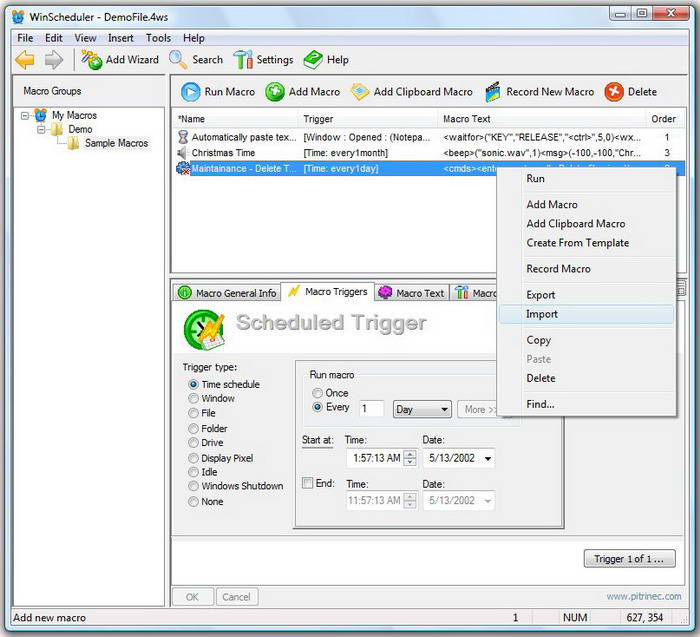Click the hourglass icon of the Automatically paste macro
The height and width of the screenshot is (637, 700).
[183, 137]
